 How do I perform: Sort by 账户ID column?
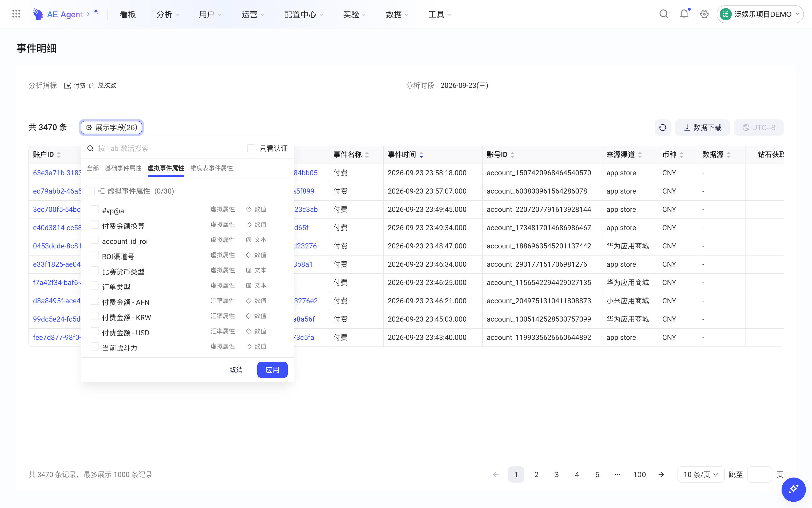click(59, 155)
